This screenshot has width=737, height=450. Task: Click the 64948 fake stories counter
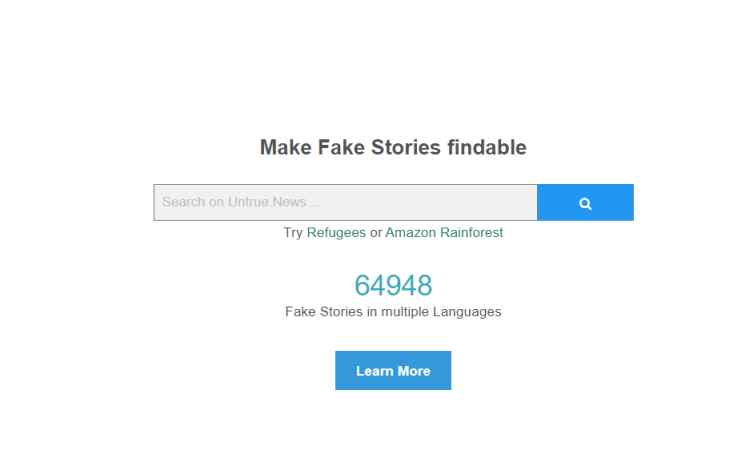coord(393,286)
